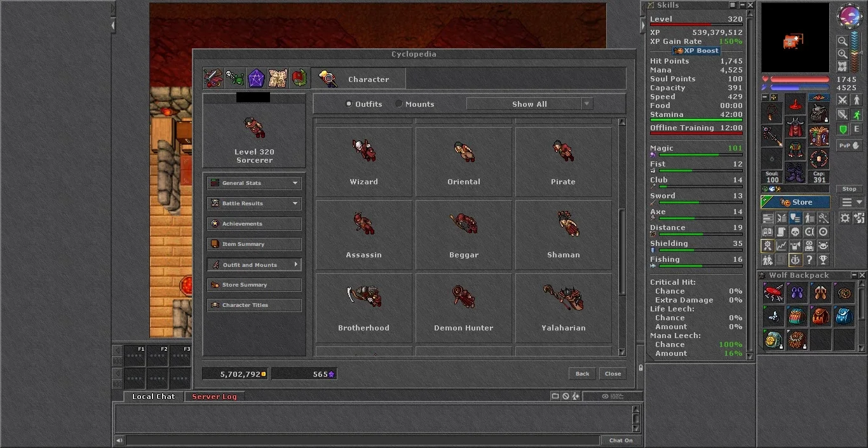The image size is (868, 448).
Task: Select the Shaman outfit
Action: tap(563, 234)
